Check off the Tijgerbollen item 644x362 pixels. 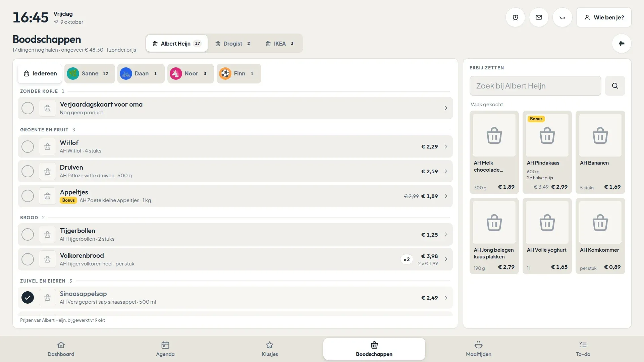[x=28, y=235]
